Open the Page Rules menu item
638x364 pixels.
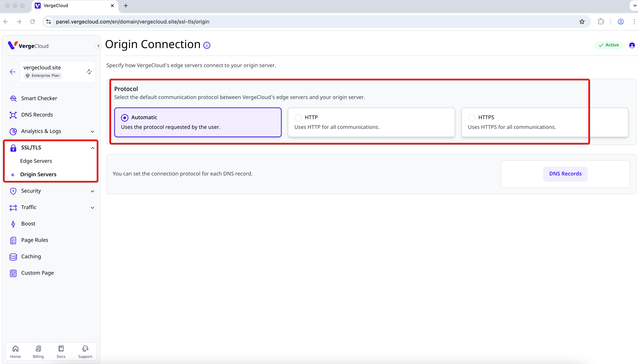click(x=51, y=240)
